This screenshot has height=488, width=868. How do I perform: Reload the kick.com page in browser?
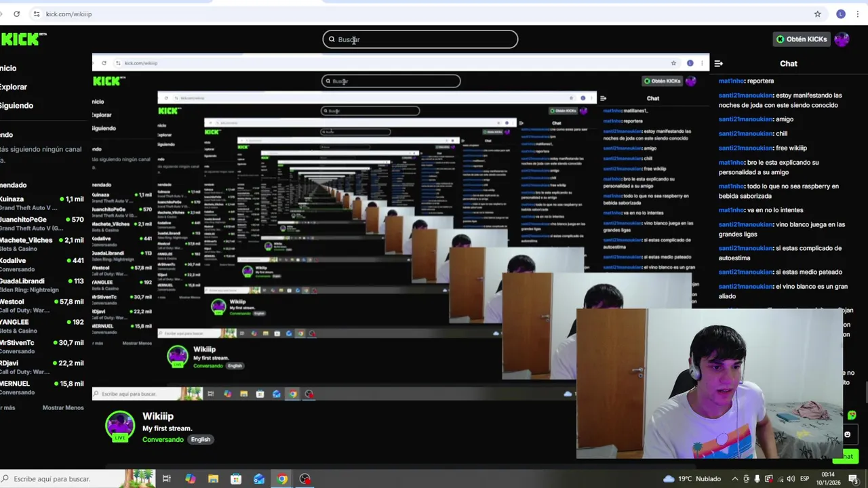[16, 14]
